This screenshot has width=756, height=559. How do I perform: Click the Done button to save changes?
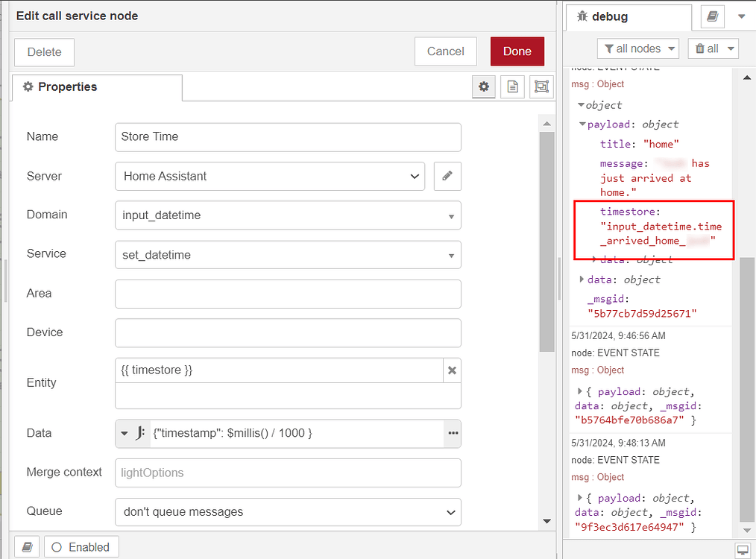coord(517,51)
